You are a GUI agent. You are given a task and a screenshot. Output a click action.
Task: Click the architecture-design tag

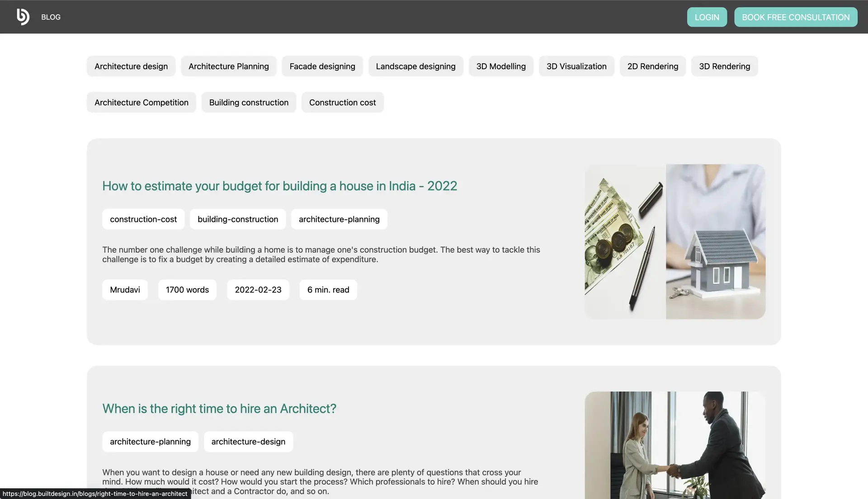[248, 442]
